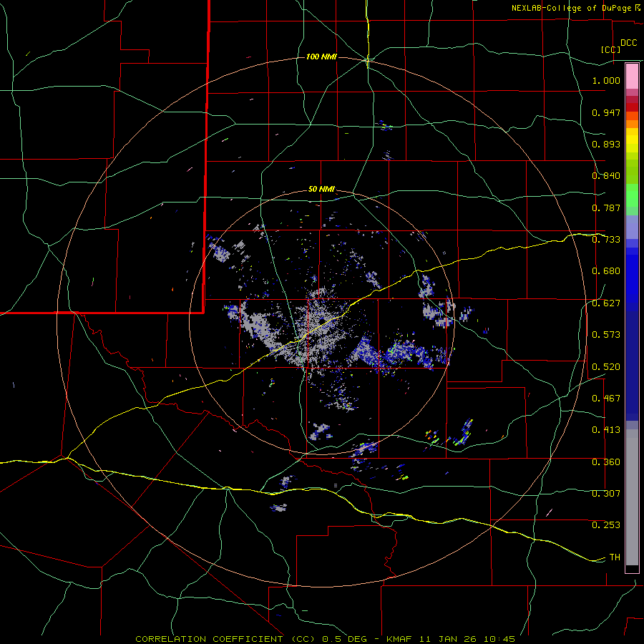Select the 0.253 scale value

[x=606, y=525]
